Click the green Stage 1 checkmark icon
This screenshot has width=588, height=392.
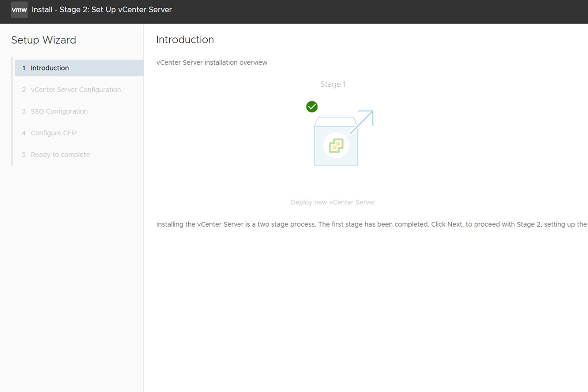click(312, 107)
